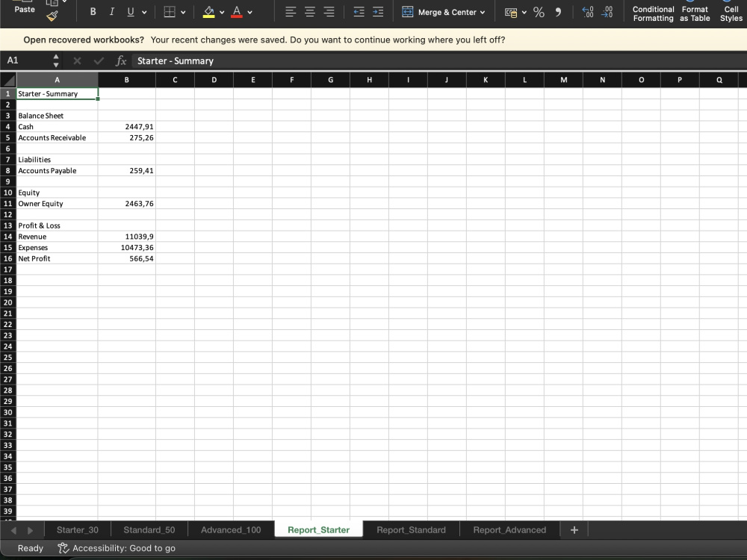Switch to Advanced_100 sheet tab

(x=231, y=530)
